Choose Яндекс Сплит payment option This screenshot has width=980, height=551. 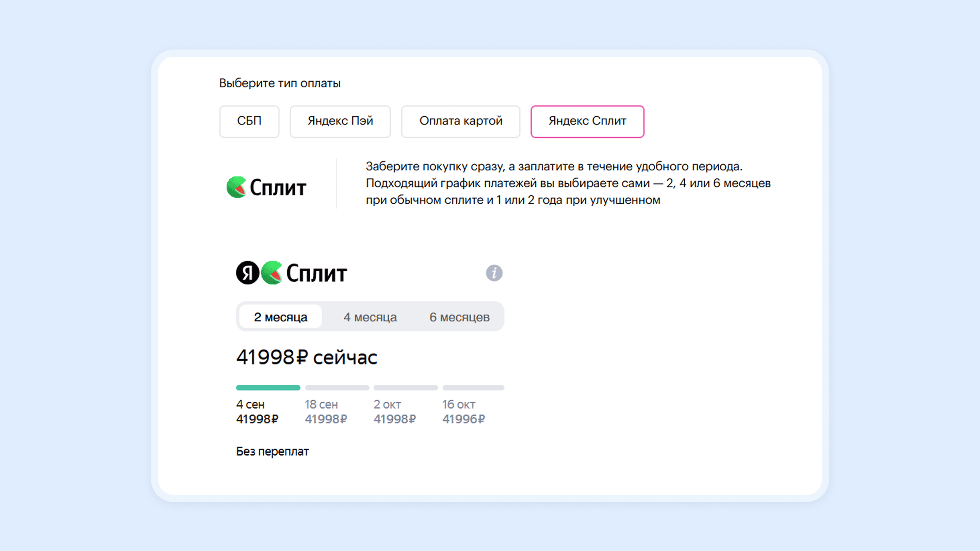(x=587, y=121)
